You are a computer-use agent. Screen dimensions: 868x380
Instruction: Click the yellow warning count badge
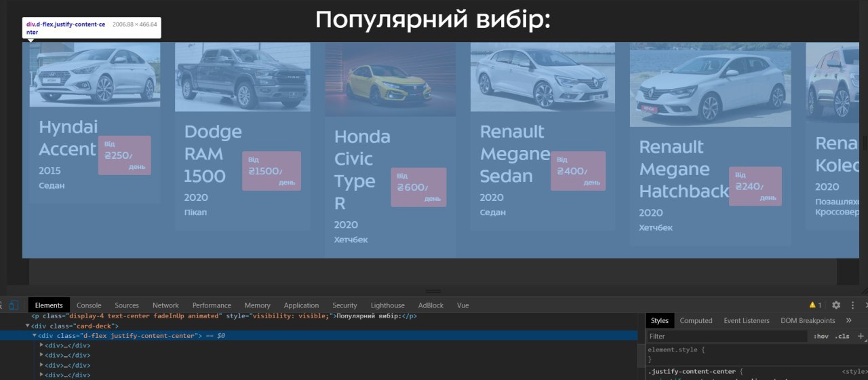[815, 305]
